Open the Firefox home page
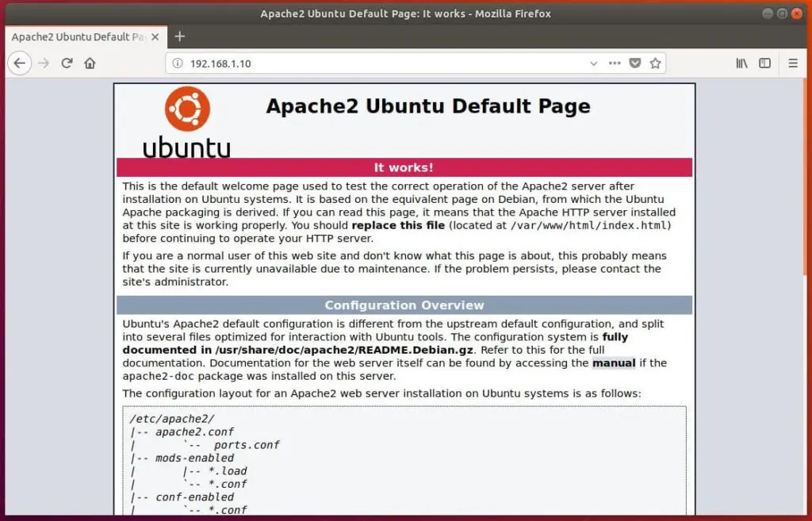The width and height of the screenshot is (812, 521). click(x=90, y=63)
